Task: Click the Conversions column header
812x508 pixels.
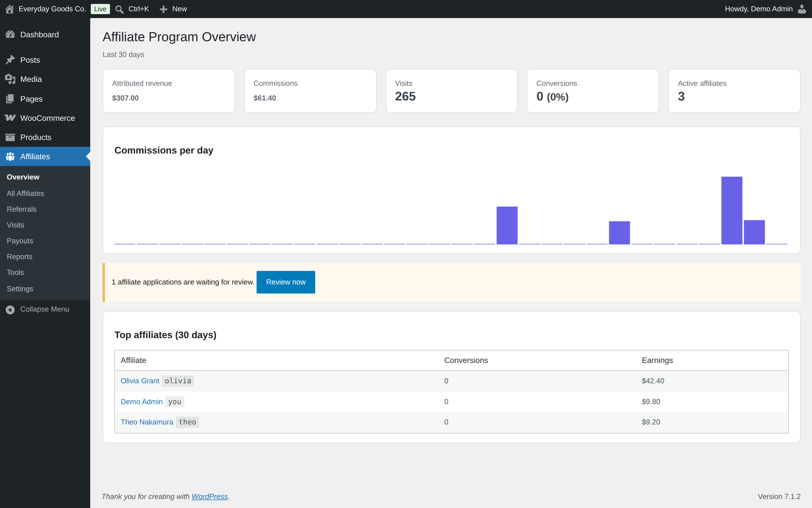Action: coord(466,360)
